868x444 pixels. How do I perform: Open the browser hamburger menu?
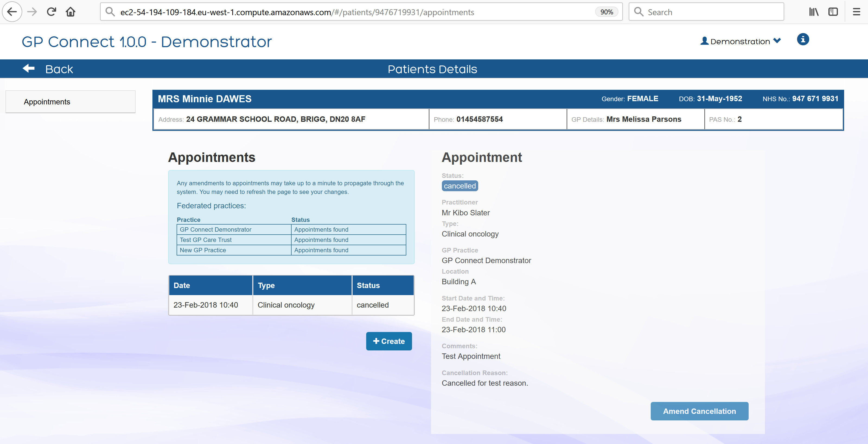(x=857, y=11)
